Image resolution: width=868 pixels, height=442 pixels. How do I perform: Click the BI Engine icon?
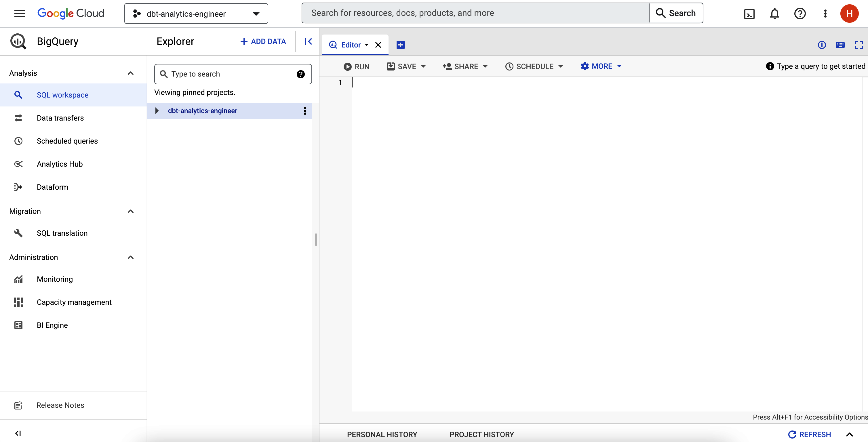18,325
